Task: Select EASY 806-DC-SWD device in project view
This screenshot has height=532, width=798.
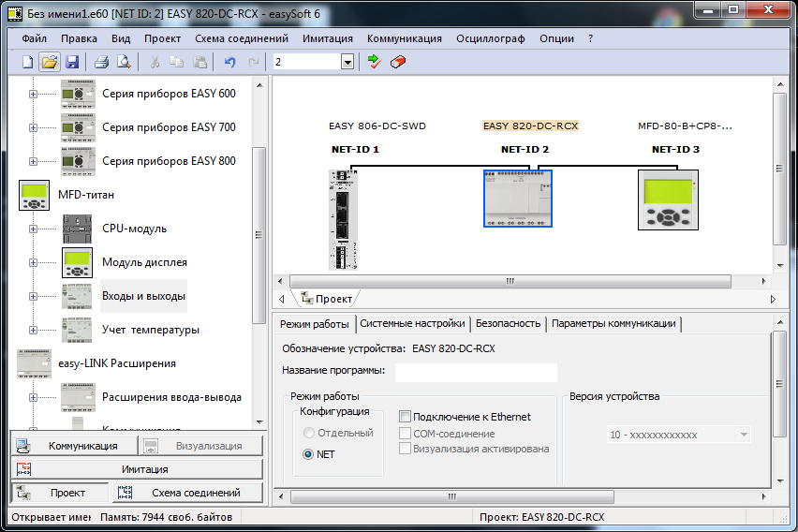Action: click(343, 219)
